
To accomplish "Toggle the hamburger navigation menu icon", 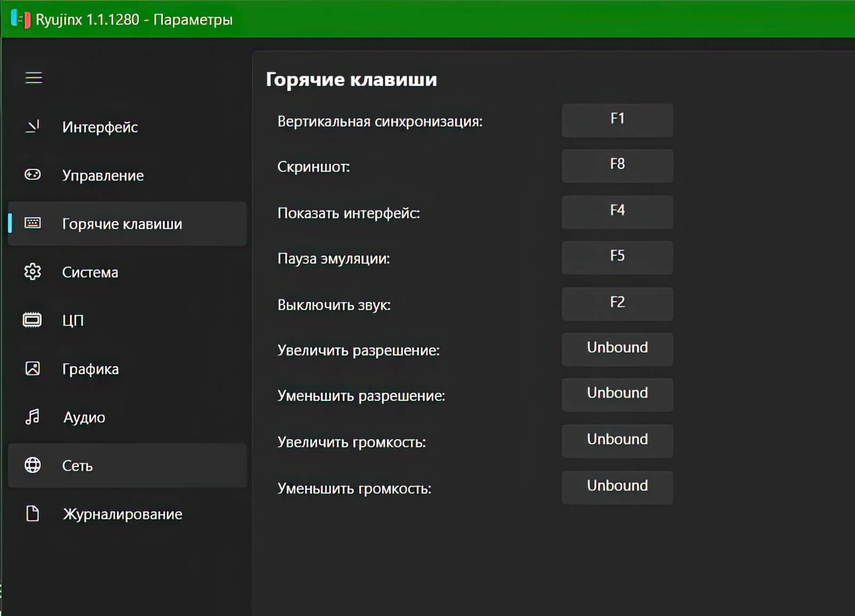I will pos(34,77).
